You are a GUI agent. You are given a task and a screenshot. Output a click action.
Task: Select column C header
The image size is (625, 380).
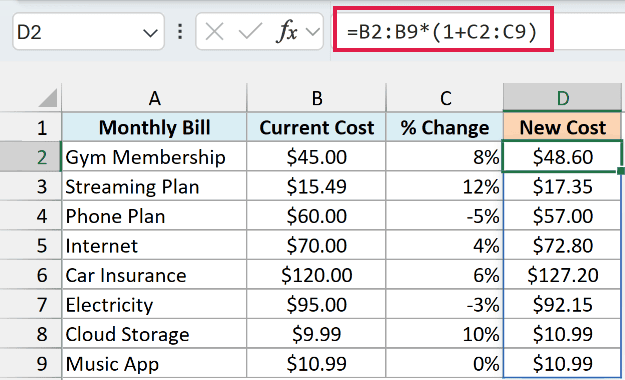pyautogui.click(x=445, y=98)
